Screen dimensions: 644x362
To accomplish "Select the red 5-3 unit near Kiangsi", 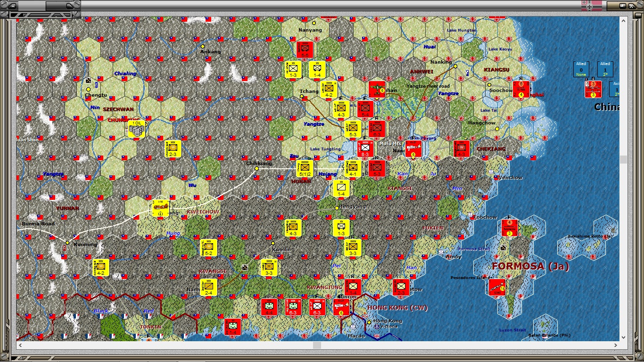I will click(x=377, y=168).
